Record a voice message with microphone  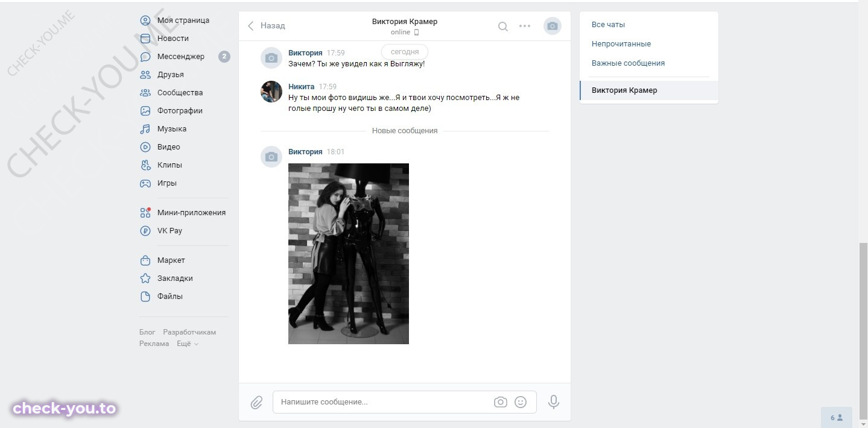pos(553,402)
